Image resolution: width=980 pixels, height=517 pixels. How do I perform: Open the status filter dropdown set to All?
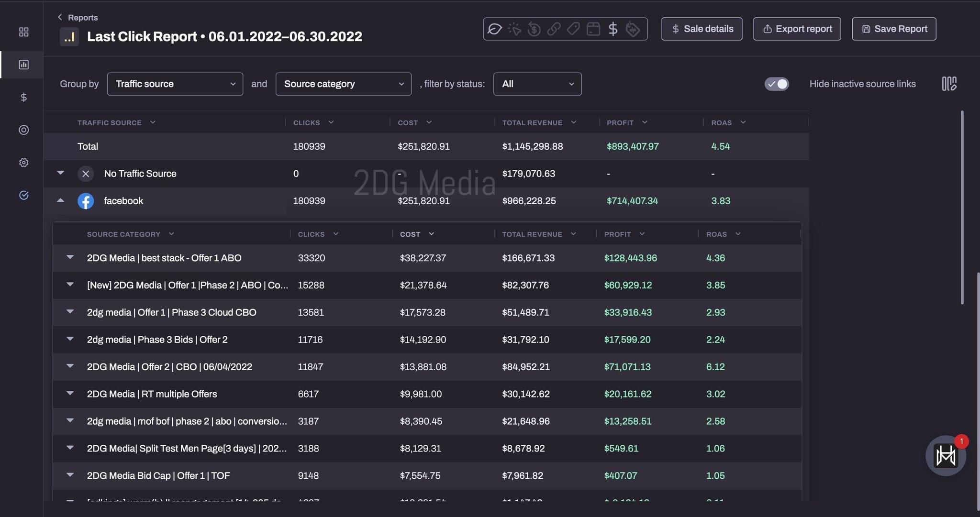[537, 84]
